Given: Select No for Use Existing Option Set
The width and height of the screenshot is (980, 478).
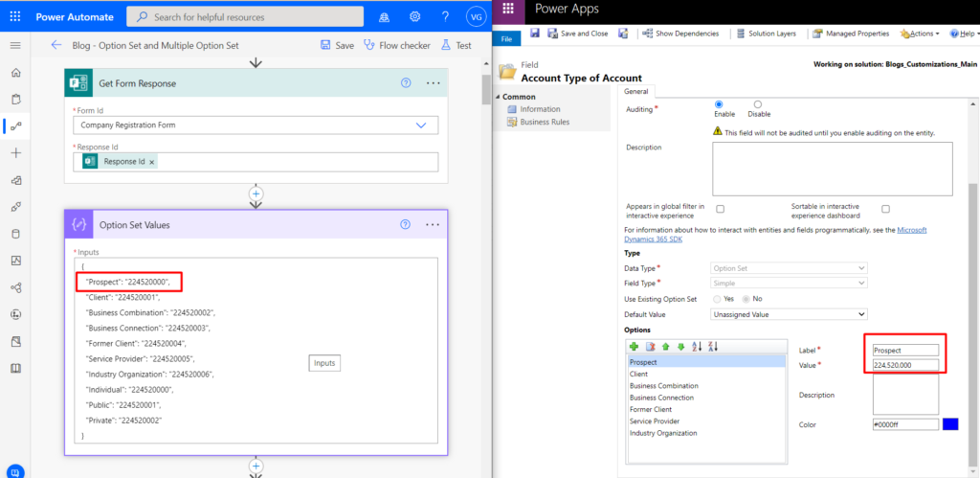Looking at the screenshot, I should tap(746, 299).
